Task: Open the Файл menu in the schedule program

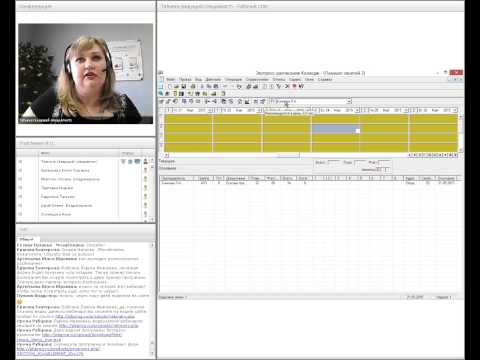Action: coord(171,79)
